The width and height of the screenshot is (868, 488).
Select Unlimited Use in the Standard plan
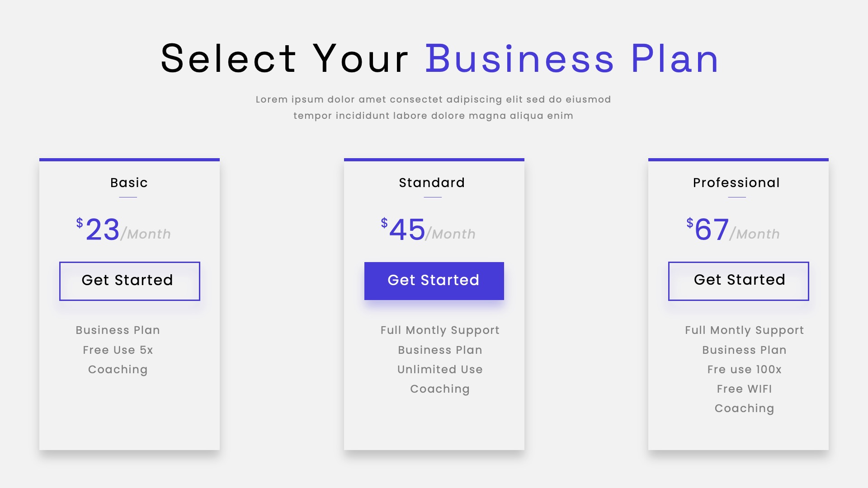pos(439,369)
